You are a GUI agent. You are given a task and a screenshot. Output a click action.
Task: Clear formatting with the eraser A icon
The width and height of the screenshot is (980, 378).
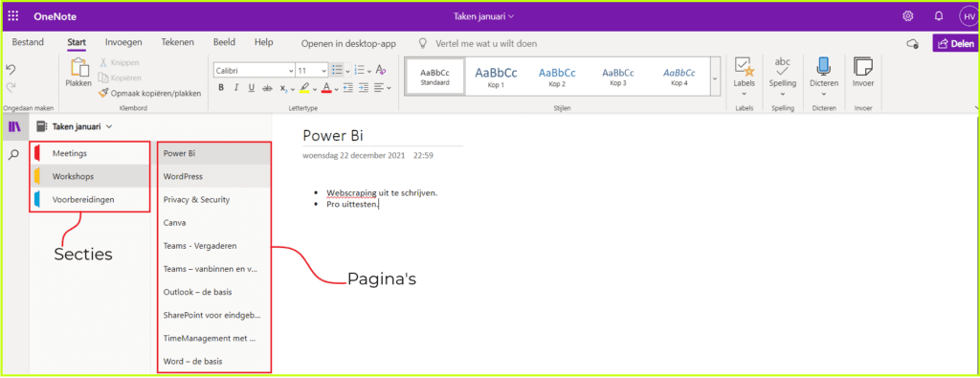tap(381, 71)
